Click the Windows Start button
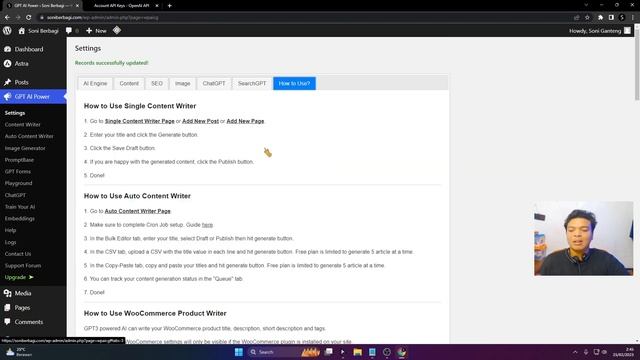The width and height of the screenshot is (640, 360). coord(239,352)
